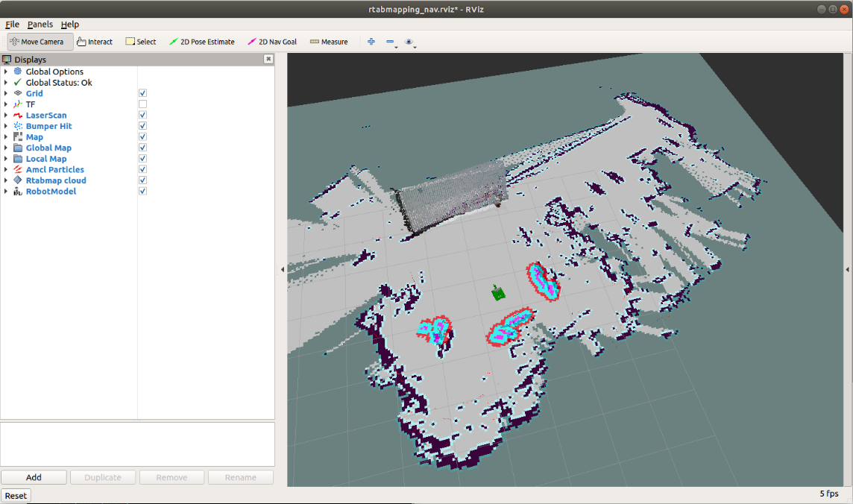Click the Global Options gear icon

tap(18, 72)
